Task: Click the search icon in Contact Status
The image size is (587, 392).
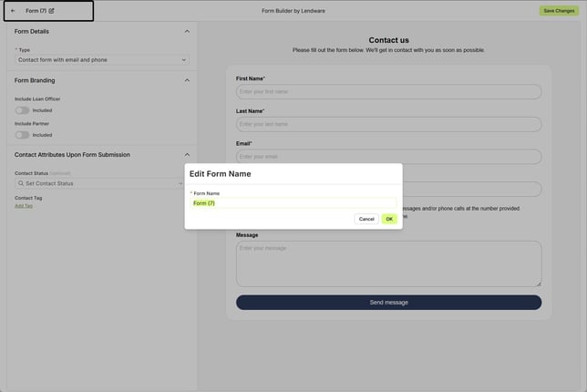Action: pos(20,183)
